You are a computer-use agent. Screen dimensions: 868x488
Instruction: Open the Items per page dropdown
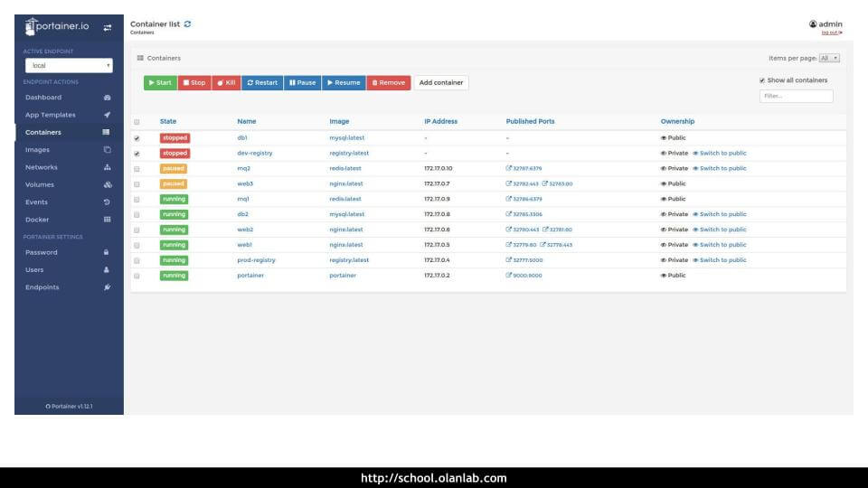(829, 59)
